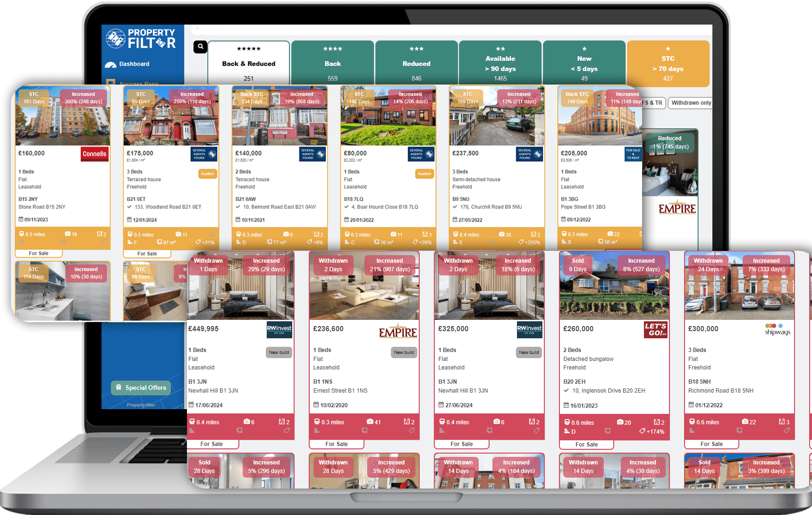Image resolution: width=812 pixels, height=515 pixels.
Task: Click the camera icon on £300,000 card
Action: pyautogui.click(x=745, y=422)
